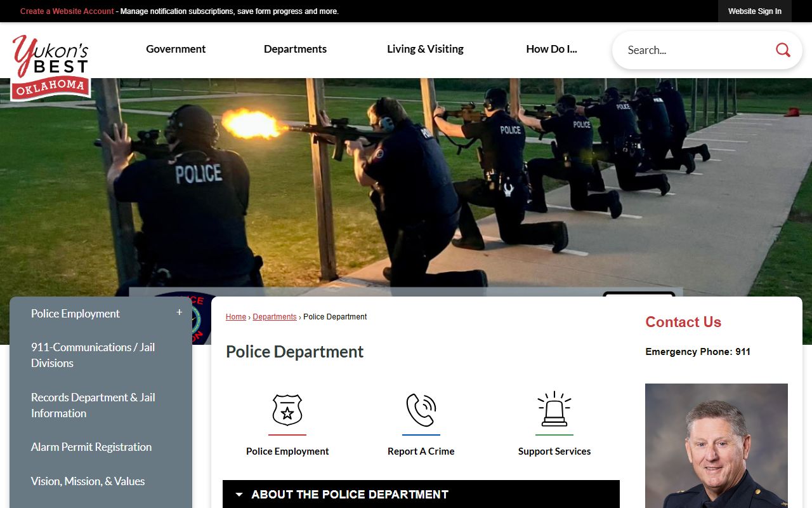Click Create a Website Account link
Viewport: 812px width, 508px height.
click(x=67, y=11)
